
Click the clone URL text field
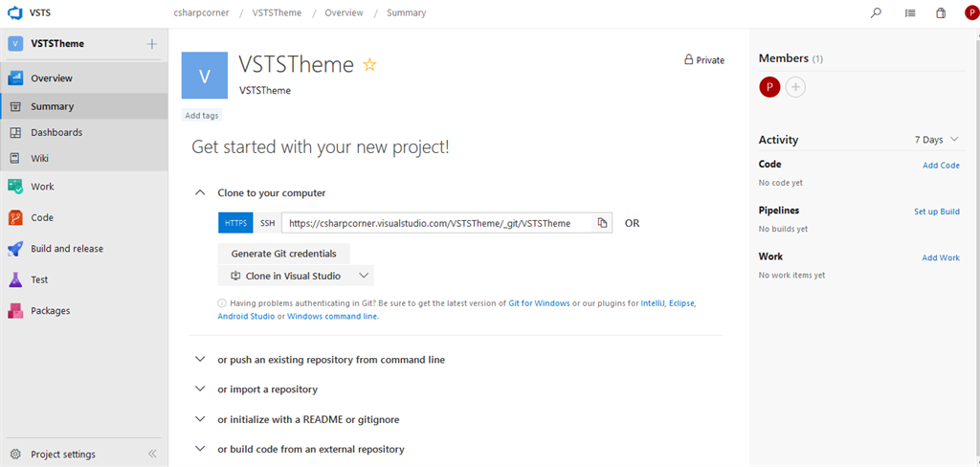coord(435,223)
